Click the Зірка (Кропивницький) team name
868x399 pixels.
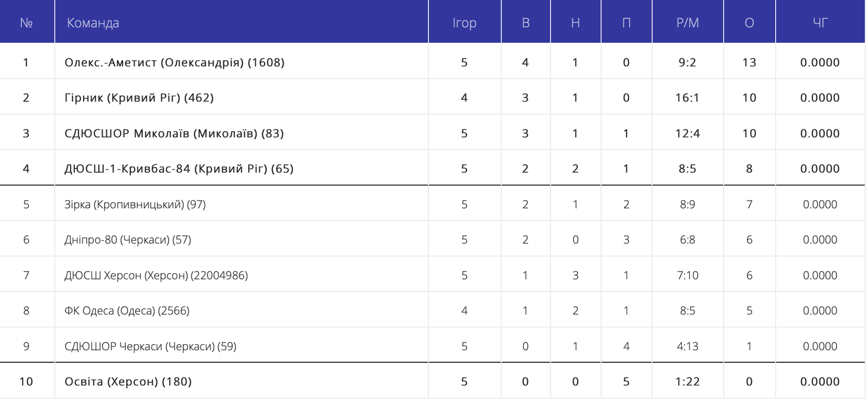(x=135, y=204)
